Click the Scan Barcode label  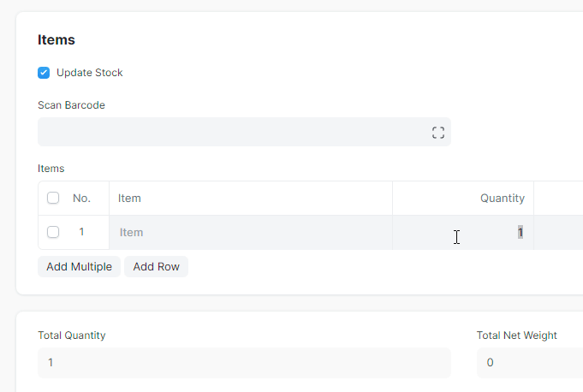point(71,105)
